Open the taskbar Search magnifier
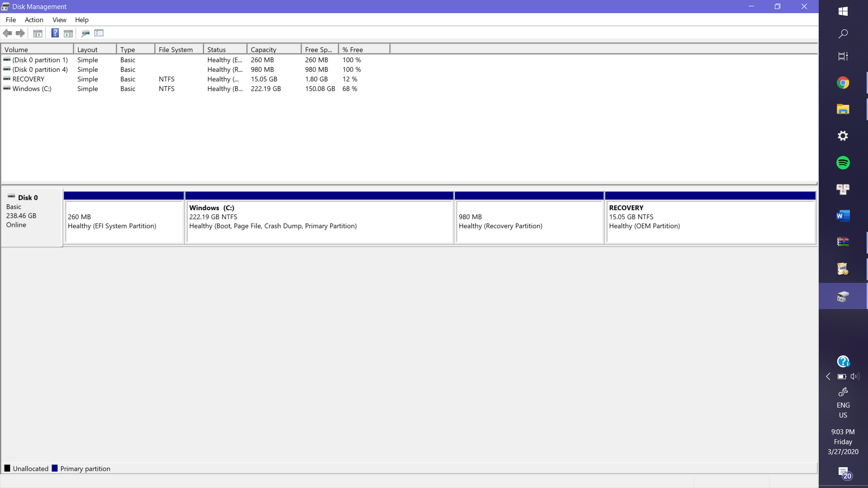The width and height of the screenshot is (868, 488). tap(843, 34)
